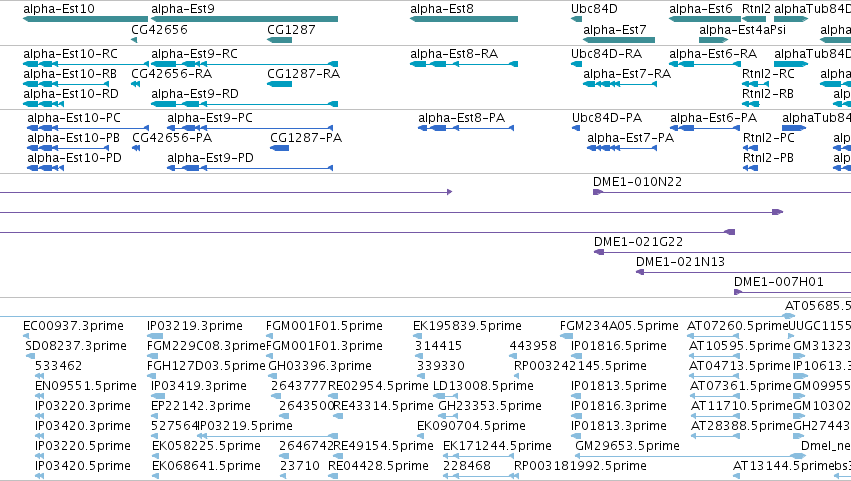Select protein alpha-Est8-PA
851x481 pixels.
click(466, 128)
